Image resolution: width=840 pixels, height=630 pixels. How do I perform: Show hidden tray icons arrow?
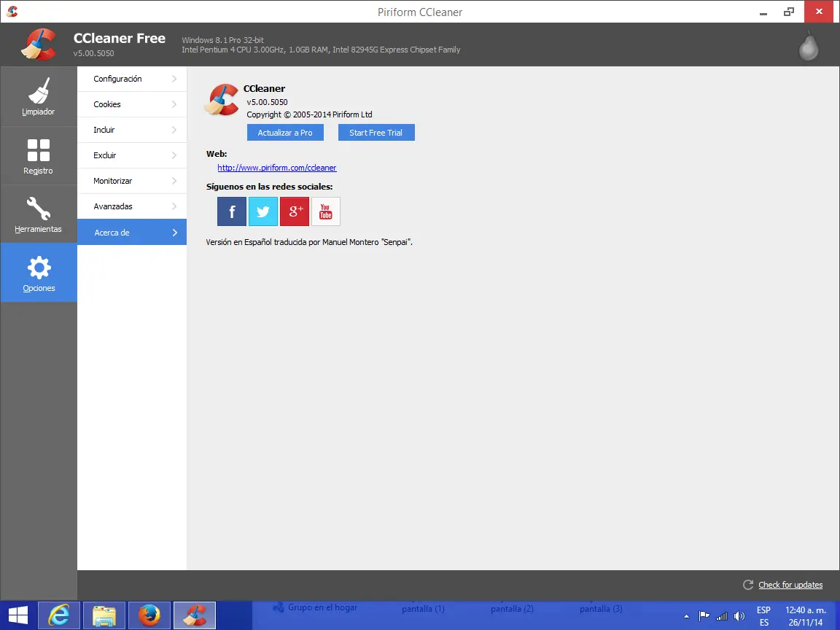(686, 616)
